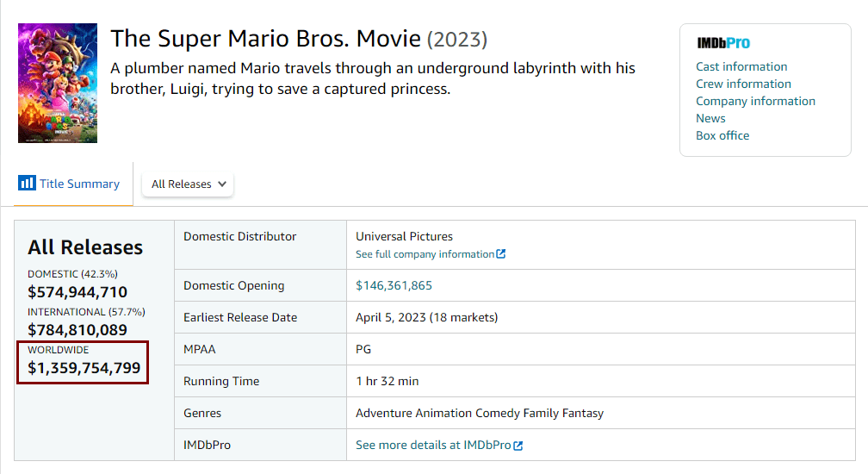Follow the See full company information link
Viewport: 868px width, 474px height.
click(x=425, y=254)
